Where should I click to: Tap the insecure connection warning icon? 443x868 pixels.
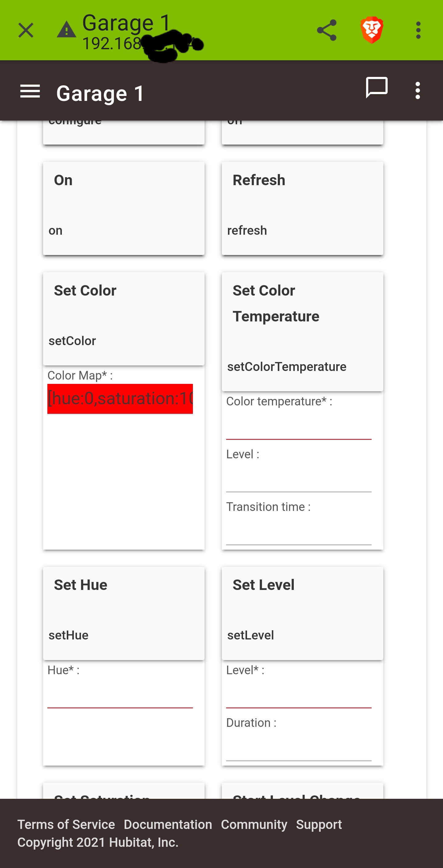[x=66, y=29]
